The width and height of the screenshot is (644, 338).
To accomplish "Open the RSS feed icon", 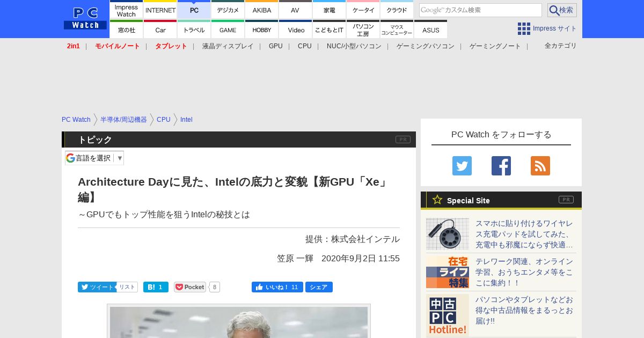I will click(x=540, y=166).
